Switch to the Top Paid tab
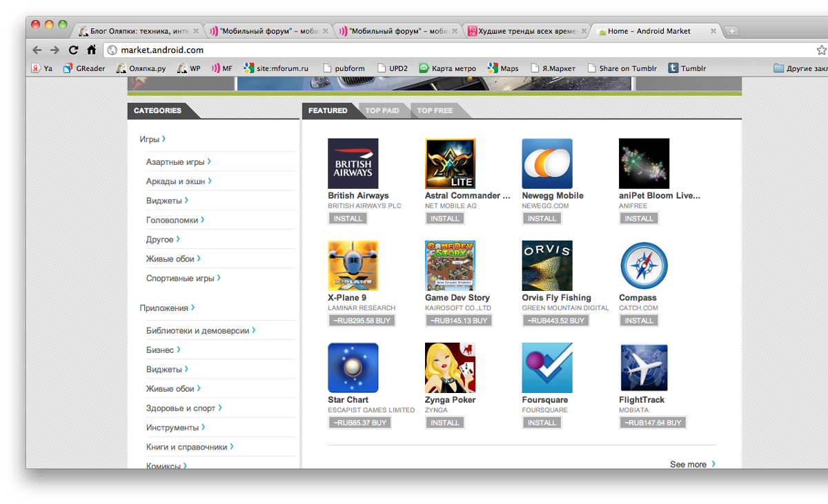 click(x=382, y=110)
